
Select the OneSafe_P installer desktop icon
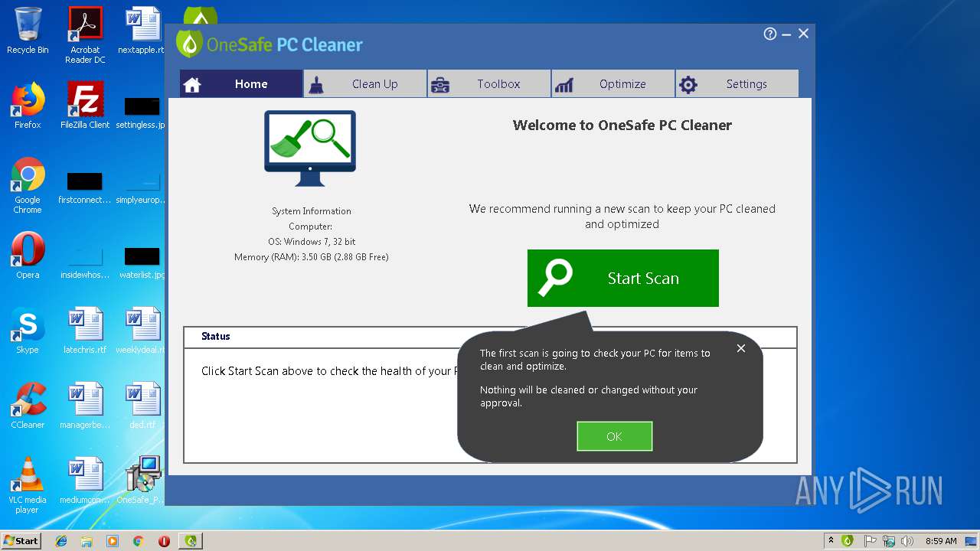142,481
